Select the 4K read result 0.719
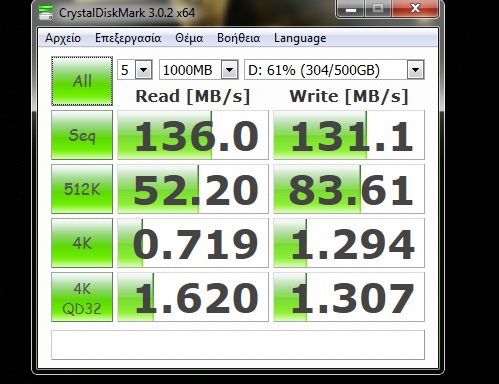 coord(193,243)
